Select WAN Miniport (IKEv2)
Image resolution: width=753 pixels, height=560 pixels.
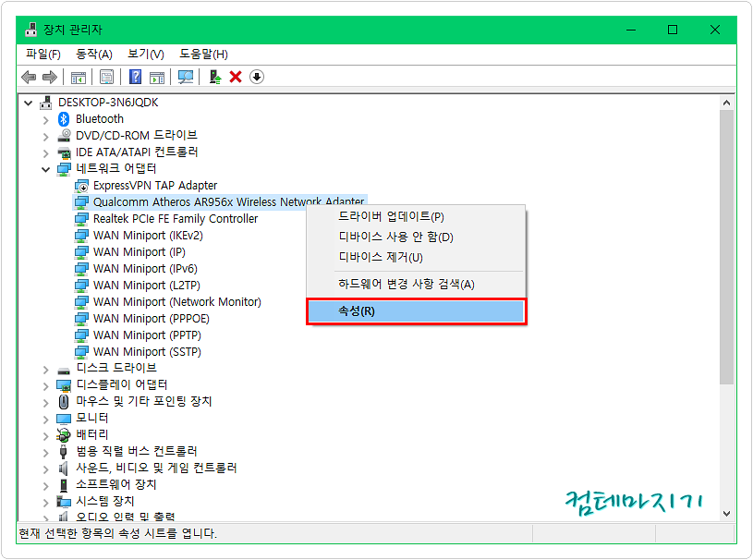click(x=148, y=236)
